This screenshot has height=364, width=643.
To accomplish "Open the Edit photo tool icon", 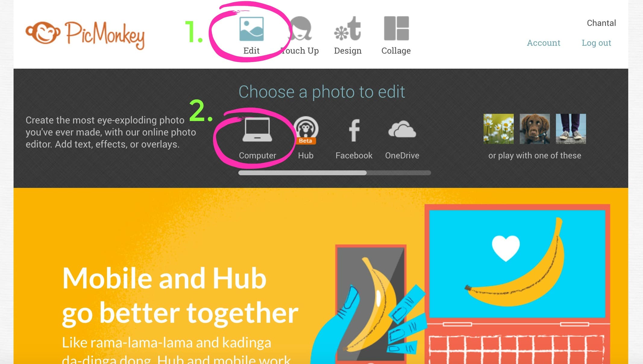I will 251,29.
